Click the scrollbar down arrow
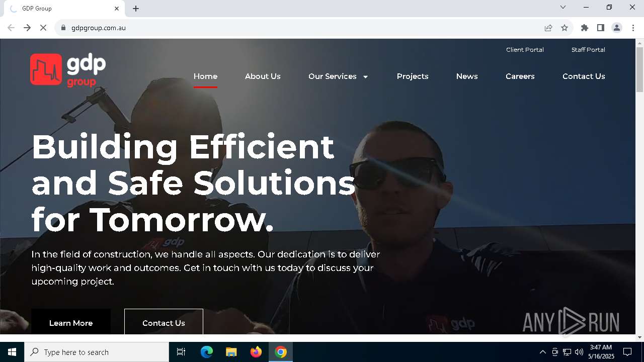The height and width of the screenshot is (362, 644). [639, 337]
